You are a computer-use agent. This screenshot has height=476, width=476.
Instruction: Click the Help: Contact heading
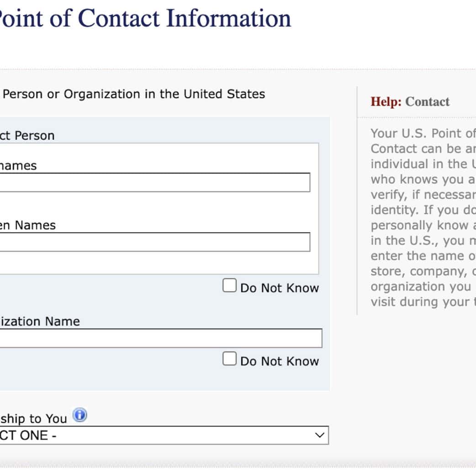coord(410,102)
